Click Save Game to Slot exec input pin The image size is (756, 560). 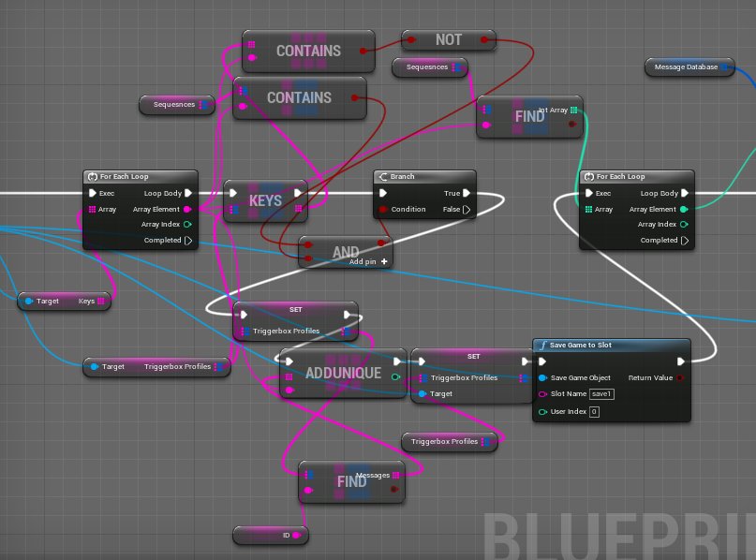(x=542, y=361)
